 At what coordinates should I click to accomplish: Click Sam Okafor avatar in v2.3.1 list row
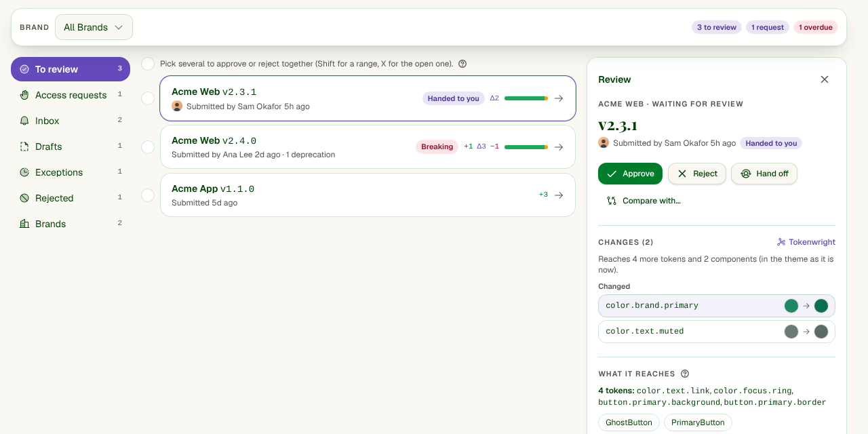pyautogui.click(x=177, y=106)
